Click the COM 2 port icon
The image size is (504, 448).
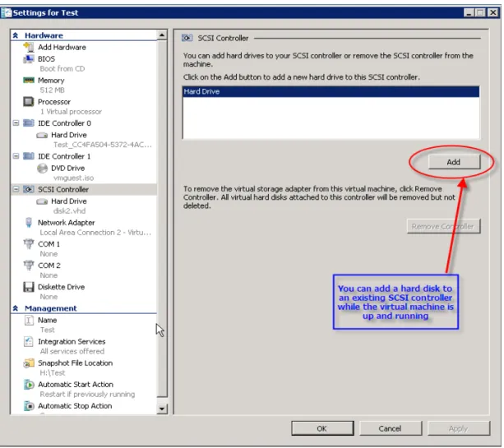pyautogui.click(x=29, y=266)
